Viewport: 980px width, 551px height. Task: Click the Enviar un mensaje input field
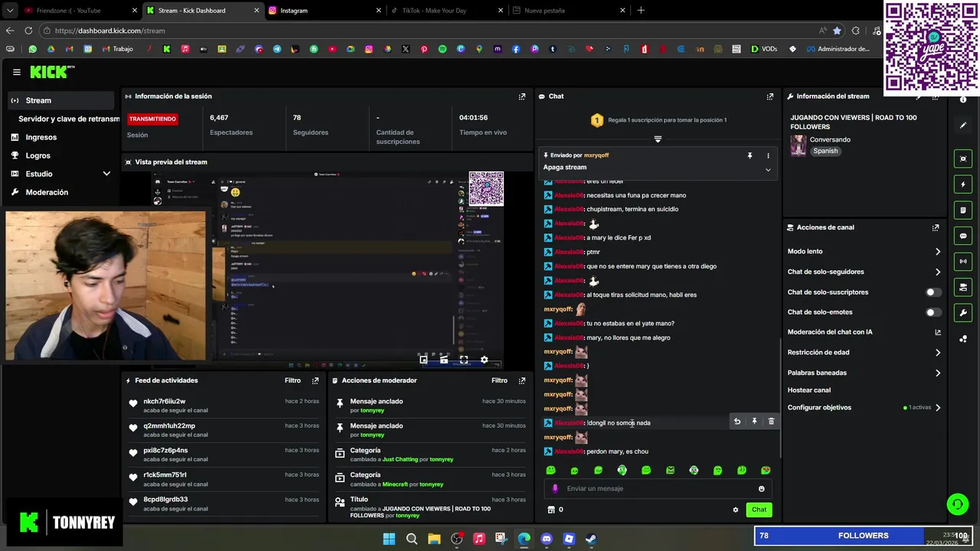coord(658,488)
